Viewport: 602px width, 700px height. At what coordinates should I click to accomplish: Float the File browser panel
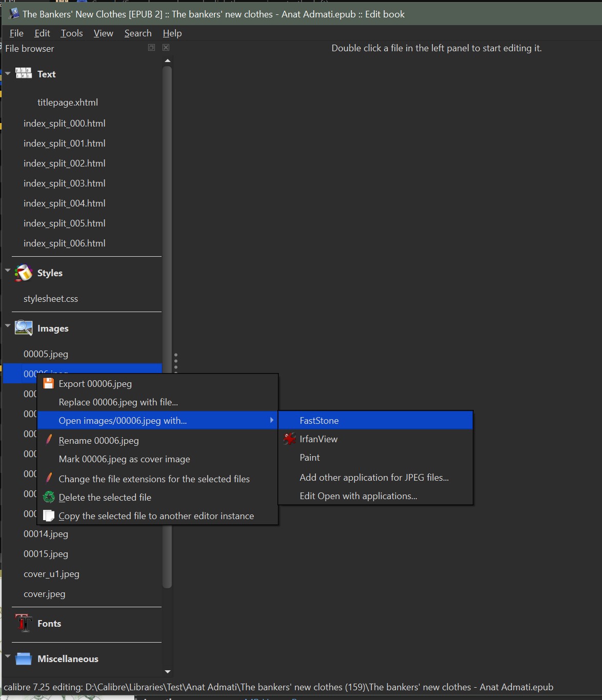(x=151, y=48)
